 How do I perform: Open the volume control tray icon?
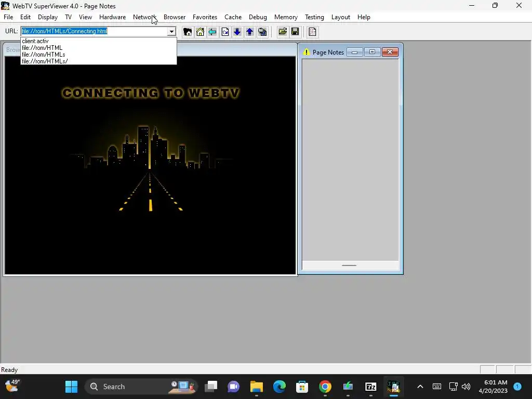(466, 387)
